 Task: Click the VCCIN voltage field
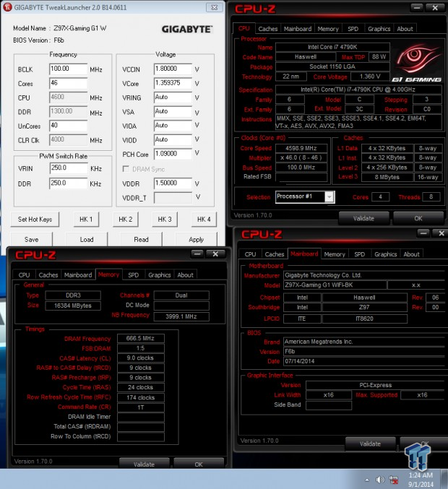click(173, 69)
